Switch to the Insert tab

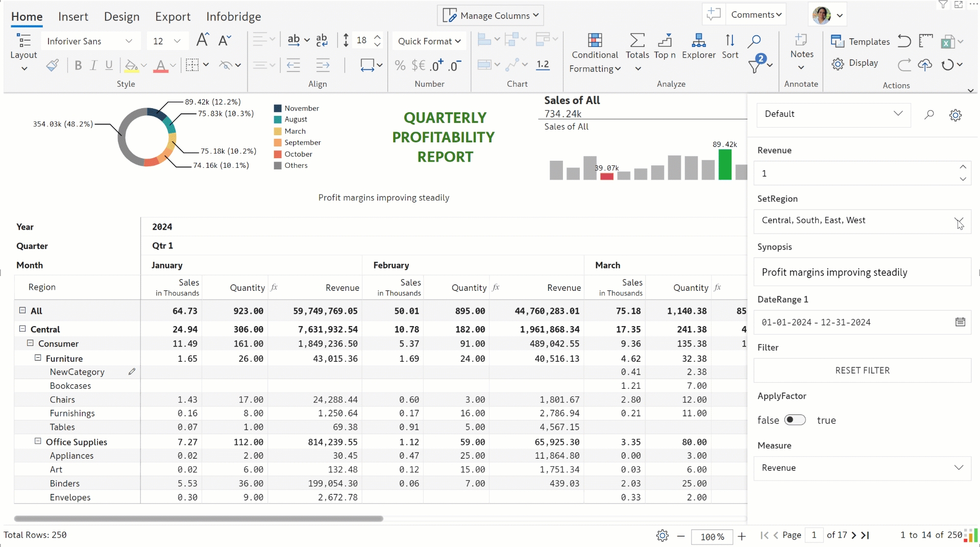pos(73,16)
